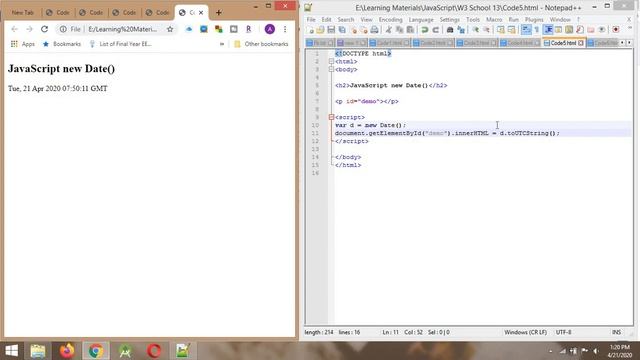Open File Explorer from the taskbar
640x360 pixels.
pos(38,351)
